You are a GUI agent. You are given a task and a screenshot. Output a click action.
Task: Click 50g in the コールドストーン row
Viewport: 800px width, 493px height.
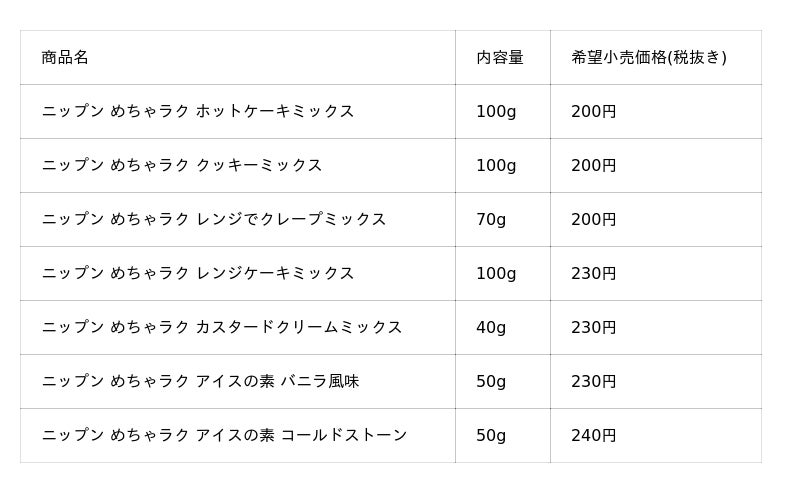pyautogui.click(x=491, y=436)
